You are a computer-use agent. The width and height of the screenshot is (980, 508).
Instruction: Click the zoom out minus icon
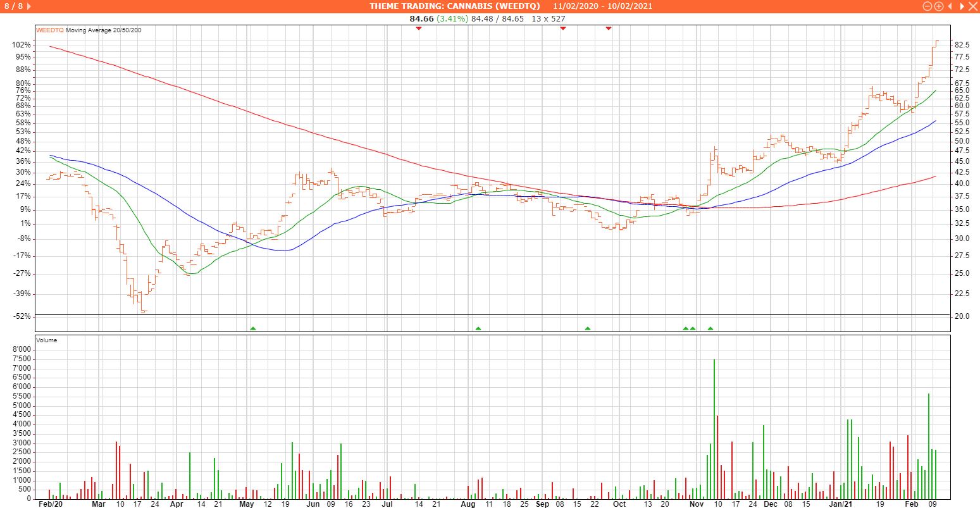point(927,6)
